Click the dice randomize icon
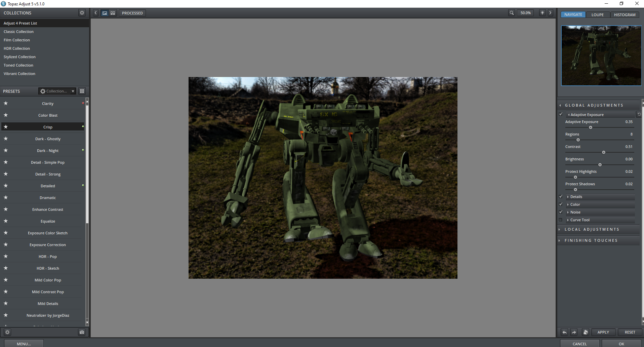 click(586, 332)
